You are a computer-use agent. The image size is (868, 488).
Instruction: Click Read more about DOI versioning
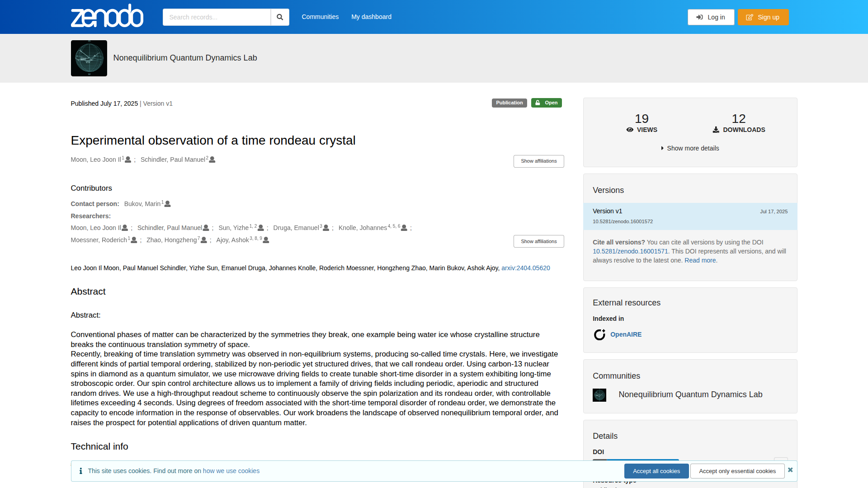click(x=700, y=260)
